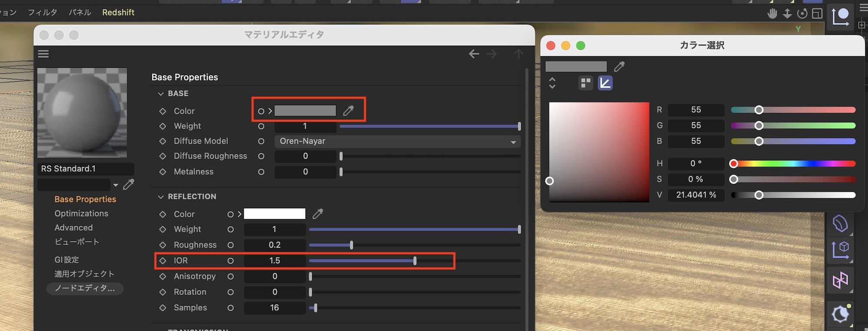This screenshot has width=868, height=331.
Task: Toggle the circle button next to Metalness
Action: pos(261,172)
